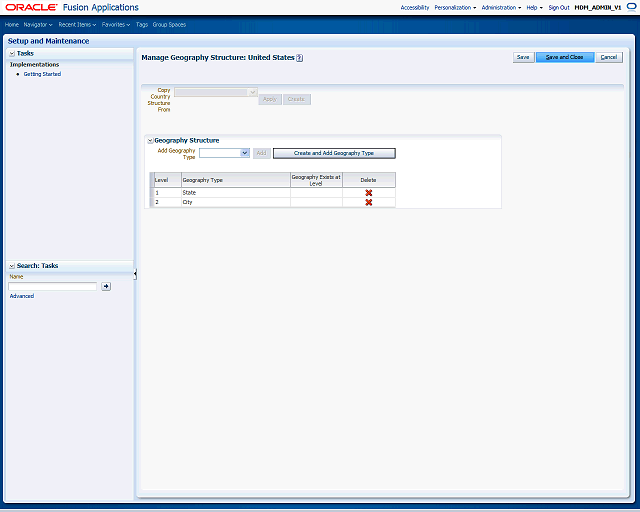The height and width of the screenshot is (512, 640).
Task: Delete the State geography type row
Action: (369, 193)
